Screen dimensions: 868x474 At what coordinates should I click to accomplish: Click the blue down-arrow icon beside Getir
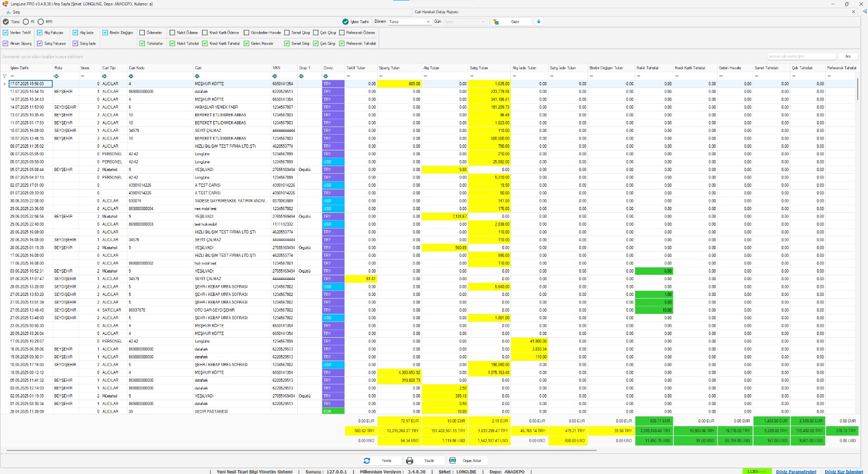click(x=539, y=22)
